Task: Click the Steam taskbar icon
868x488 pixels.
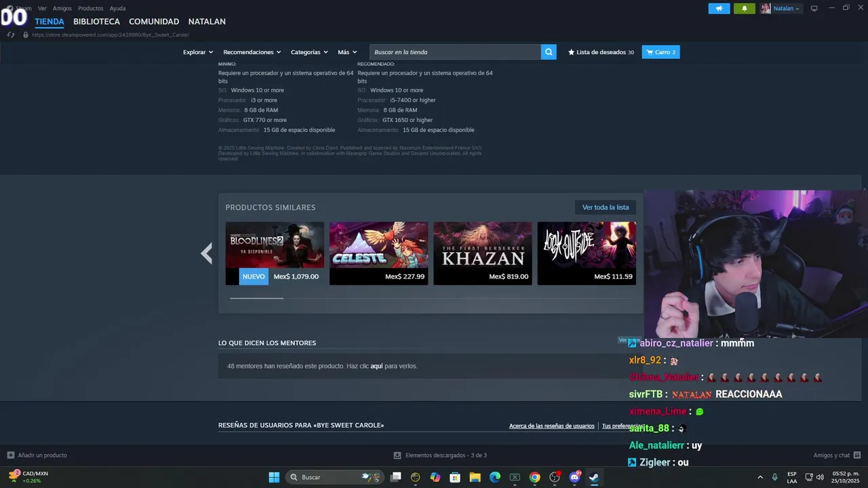Action: (x=594, y=477)
